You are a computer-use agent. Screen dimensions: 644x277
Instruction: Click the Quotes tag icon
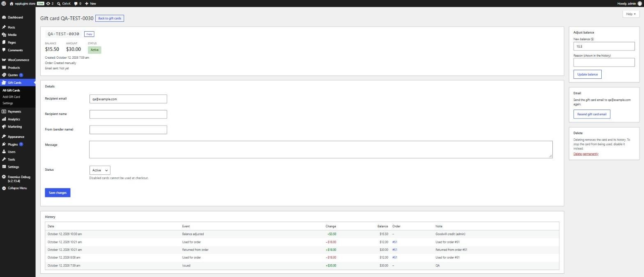4,75
